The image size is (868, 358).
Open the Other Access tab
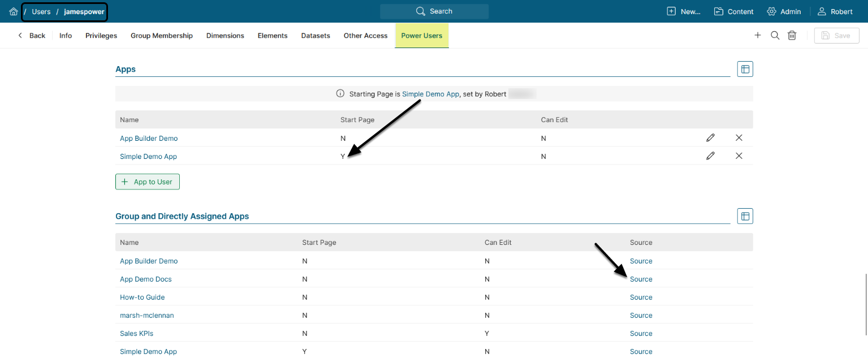pyautogui.click(x=365, y=36)
